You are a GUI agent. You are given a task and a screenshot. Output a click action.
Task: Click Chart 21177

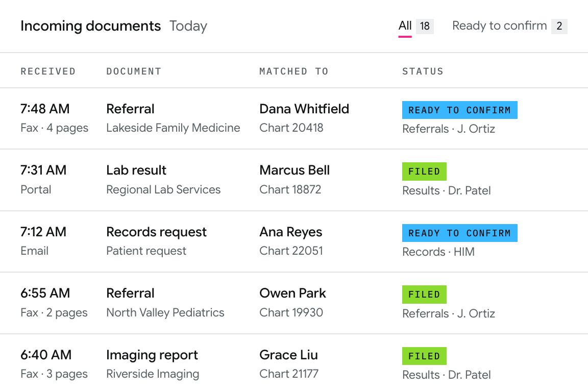click(x=289, y=374)
